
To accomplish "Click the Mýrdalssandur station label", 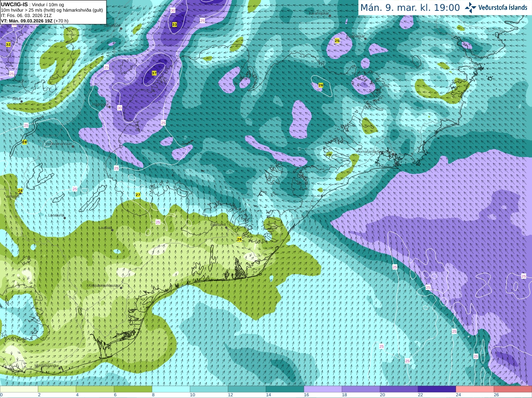I will (x=47, y=366).
